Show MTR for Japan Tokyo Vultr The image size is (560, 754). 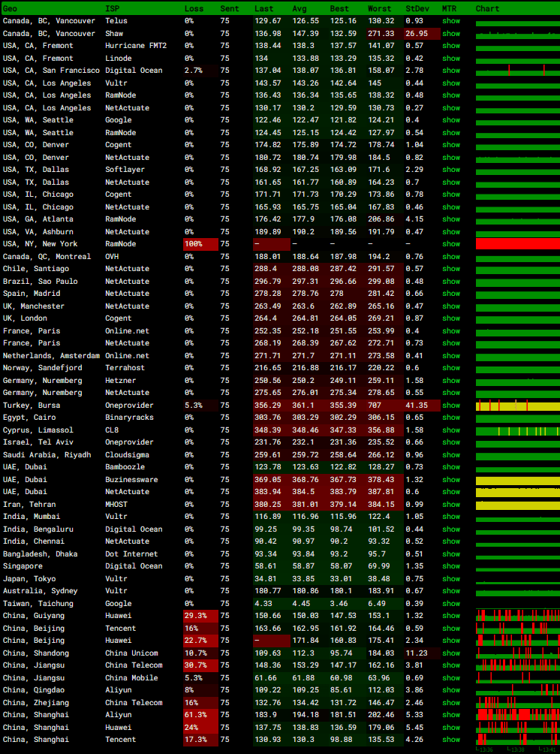451,579
